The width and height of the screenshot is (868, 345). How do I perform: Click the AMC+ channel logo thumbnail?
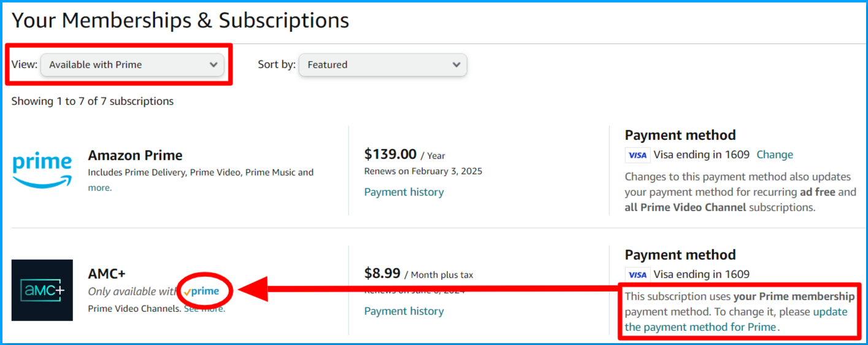tap(42, 290)
